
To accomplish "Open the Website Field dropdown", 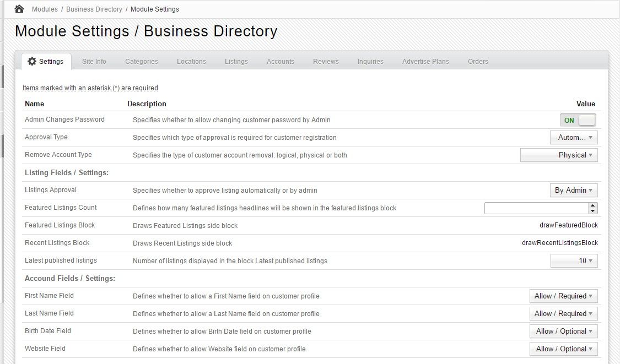I will point(563,349).
